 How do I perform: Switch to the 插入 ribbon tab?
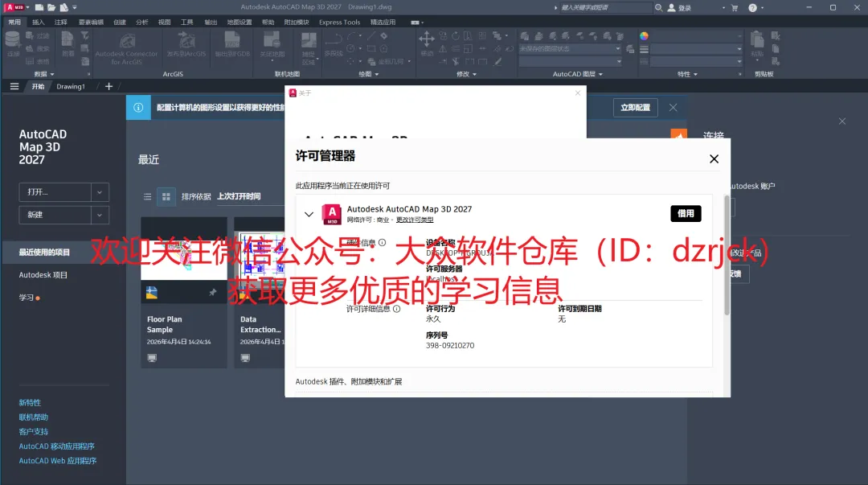pyautogui.click(x=39, y=23)
